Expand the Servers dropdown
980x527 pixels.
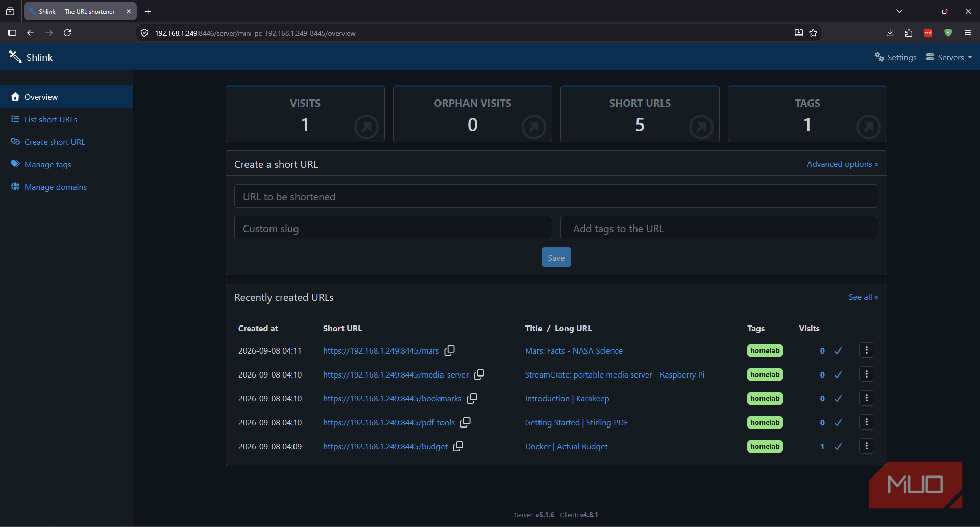[x=949, y=57]
